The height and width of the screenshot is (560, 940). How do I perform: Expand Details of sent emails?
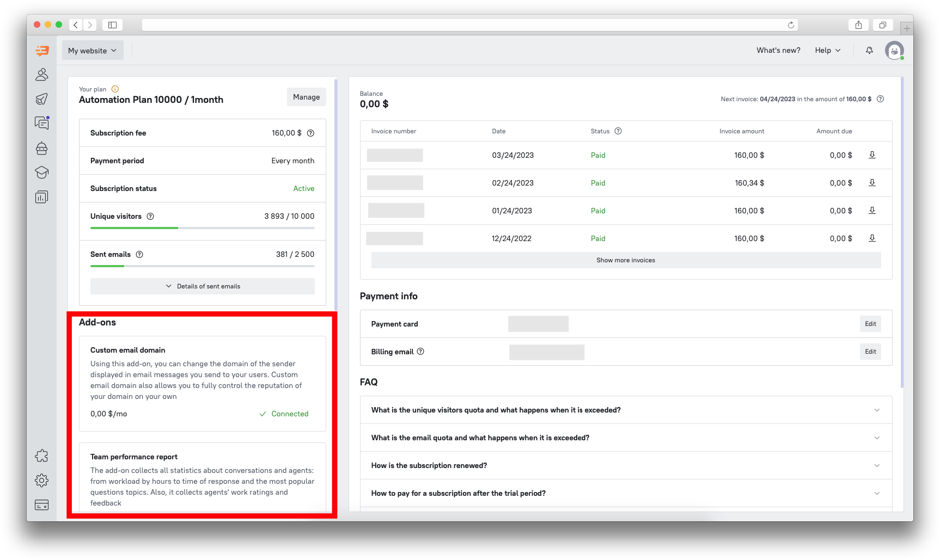(203, 286)
